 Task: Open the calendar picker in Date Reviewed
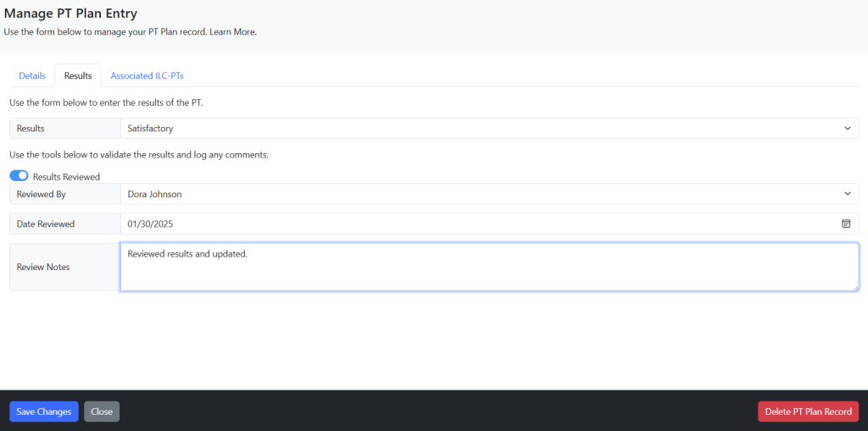[846, 224]
